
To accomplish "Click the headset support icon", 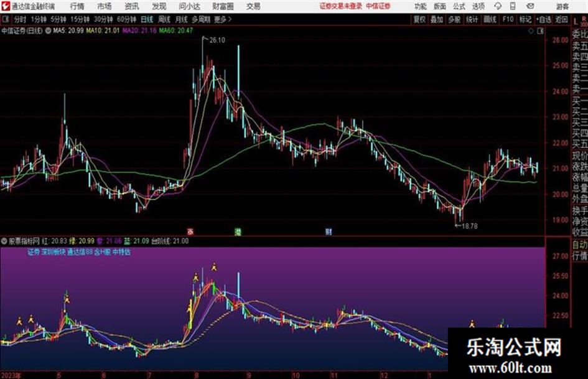I will pyautogui.click(x=498, y=6).
